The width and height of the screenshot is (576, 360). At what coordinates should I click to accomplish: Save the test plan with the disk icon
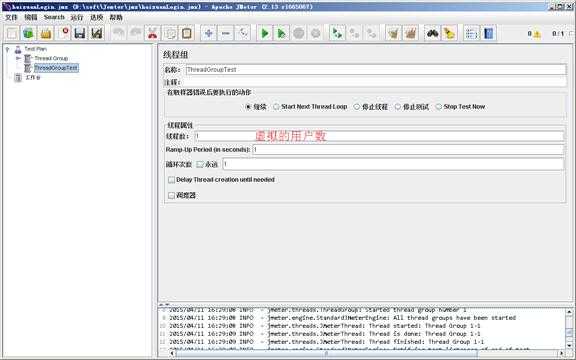80,33
